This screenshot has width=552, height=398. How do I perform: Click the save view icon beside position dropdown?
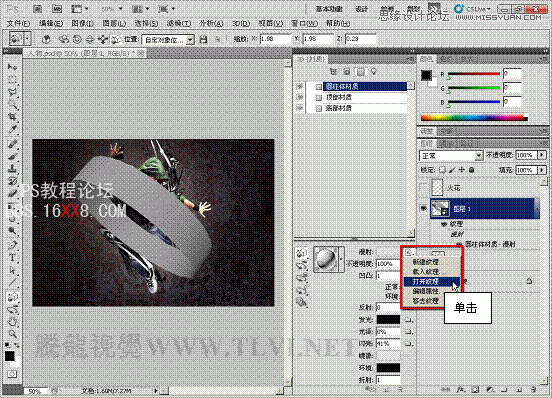[x=203, y=39]
